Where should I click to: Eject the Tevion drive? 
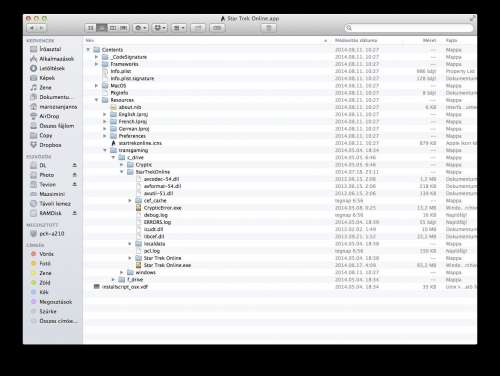(x=75, y=184)
